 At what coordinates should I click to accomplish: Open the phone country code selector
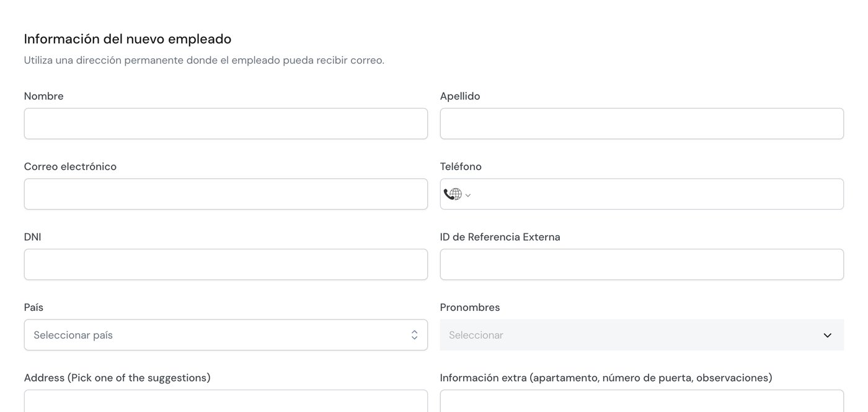click(458, 195)
